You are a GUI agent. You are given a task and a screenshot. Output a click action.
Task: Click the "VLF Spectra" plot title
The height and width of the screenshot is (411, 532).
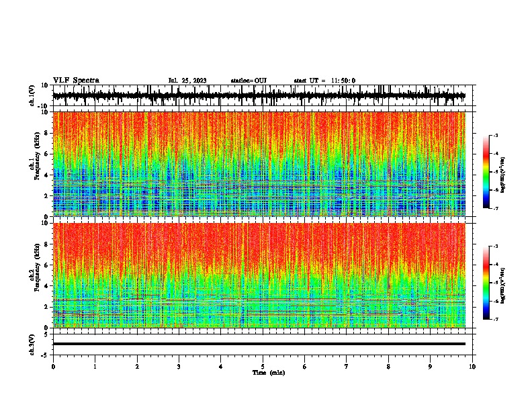[76, 81]
